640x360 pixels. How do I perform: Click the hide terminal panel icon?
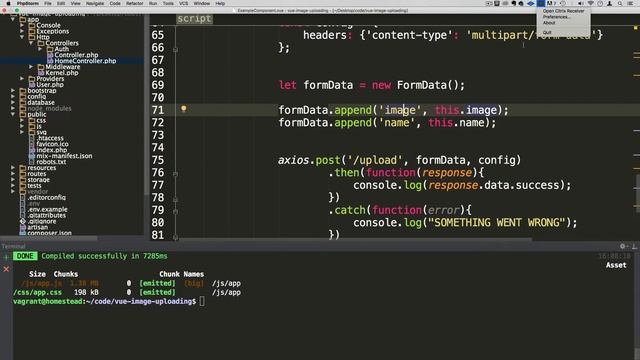(634, 246)
